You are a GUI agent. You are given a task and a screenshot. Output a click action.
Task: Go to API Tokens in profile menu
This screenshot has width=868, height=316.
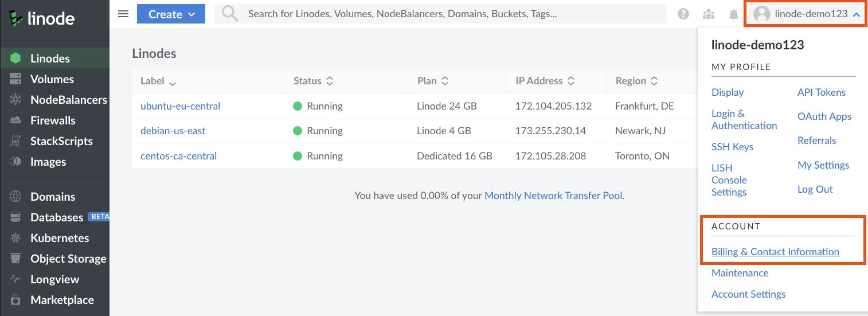[821, 92]
